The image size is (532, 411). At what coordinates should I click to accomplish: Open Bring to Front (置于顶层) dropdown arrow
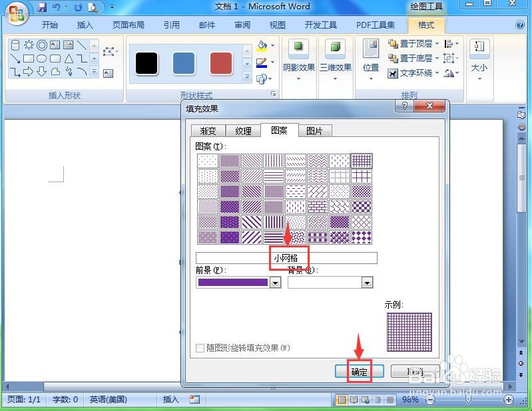point(437,44)
